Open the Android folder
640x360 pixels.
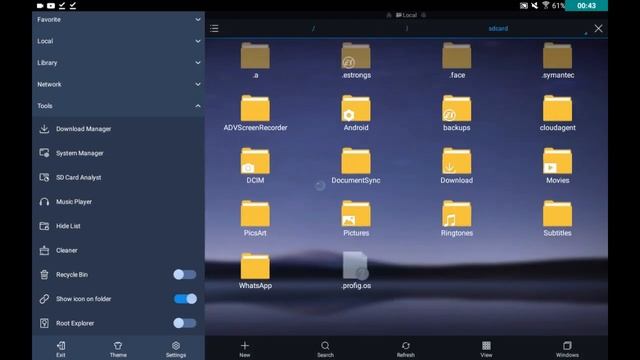[x=356, y=113]
